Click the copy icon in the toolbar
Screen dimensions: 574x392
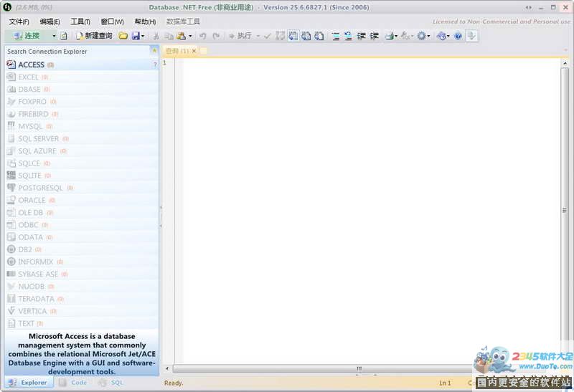point(169,36)
